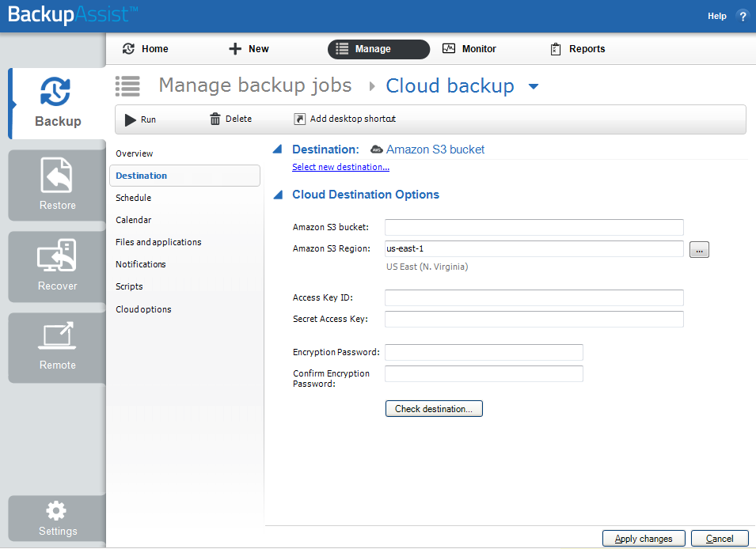Click the Manage backup jobs breadcrumb
Screen dimensions: 756x549
(255, 85)
